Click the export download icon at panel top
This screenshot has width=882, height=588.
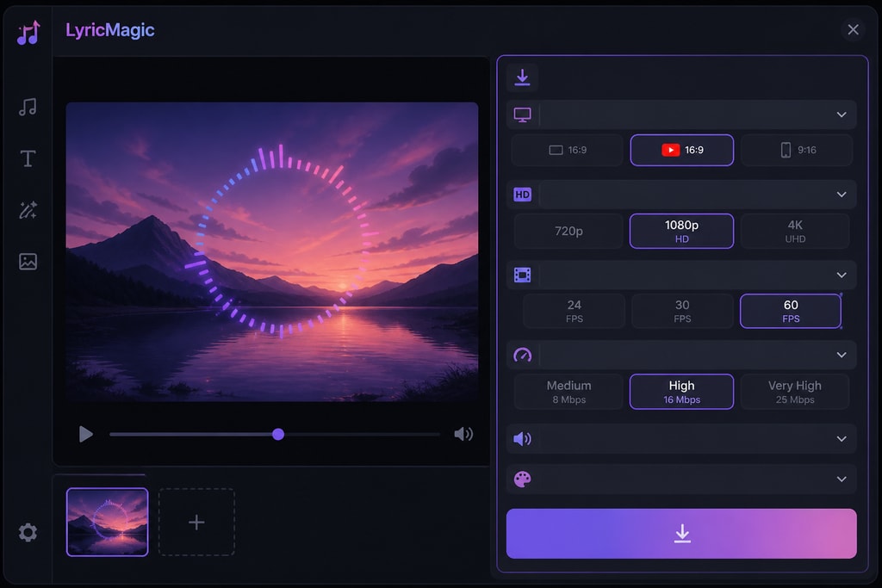(x=522, y=77)
